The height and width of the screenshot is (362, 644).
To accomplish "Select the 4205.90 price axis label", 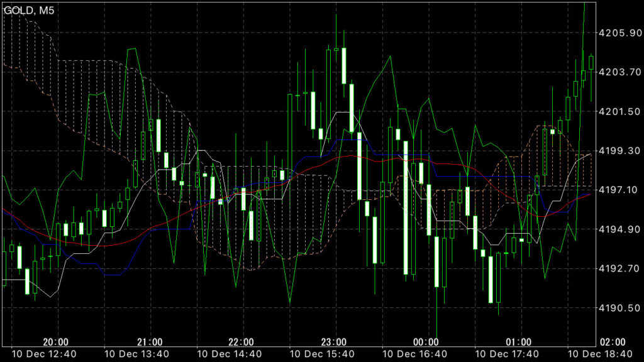I will pos(619,33).
